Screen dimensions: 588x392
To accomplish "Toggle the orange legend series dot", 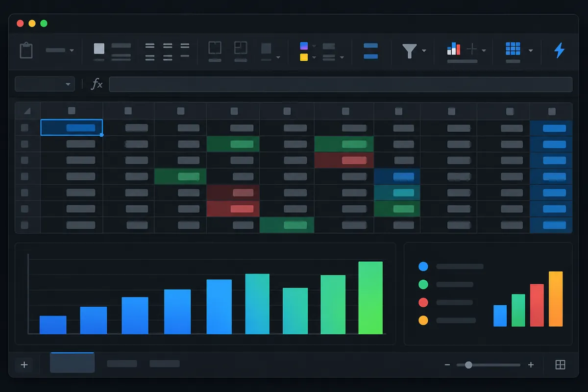I will point(423,320).
